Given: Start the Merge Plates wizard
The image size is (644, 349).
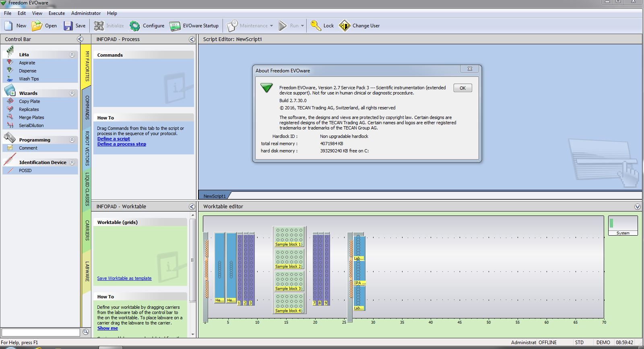Looking at the screenshot, I should [31, 117].
